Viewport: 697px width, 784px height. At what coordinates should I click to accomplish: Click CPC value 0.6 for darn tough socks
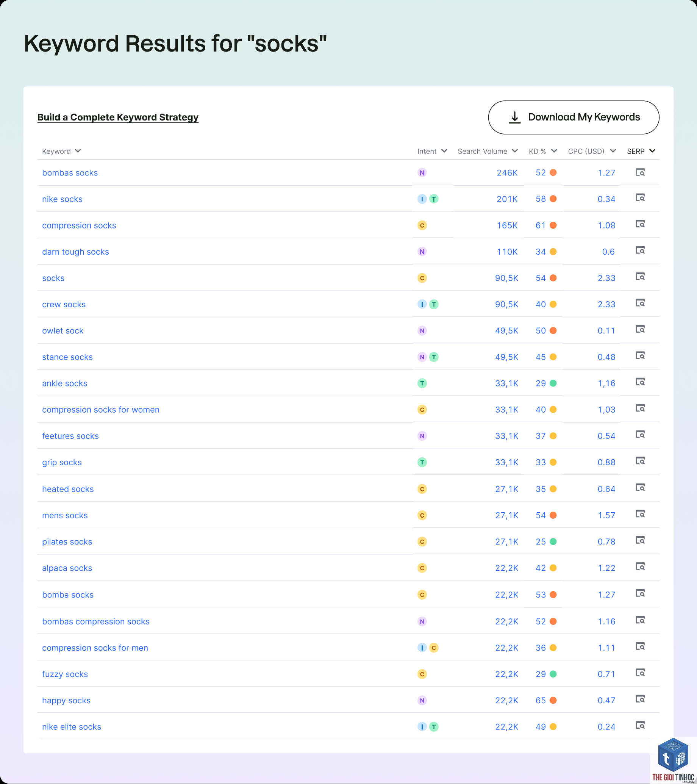(x=608, y=252)
